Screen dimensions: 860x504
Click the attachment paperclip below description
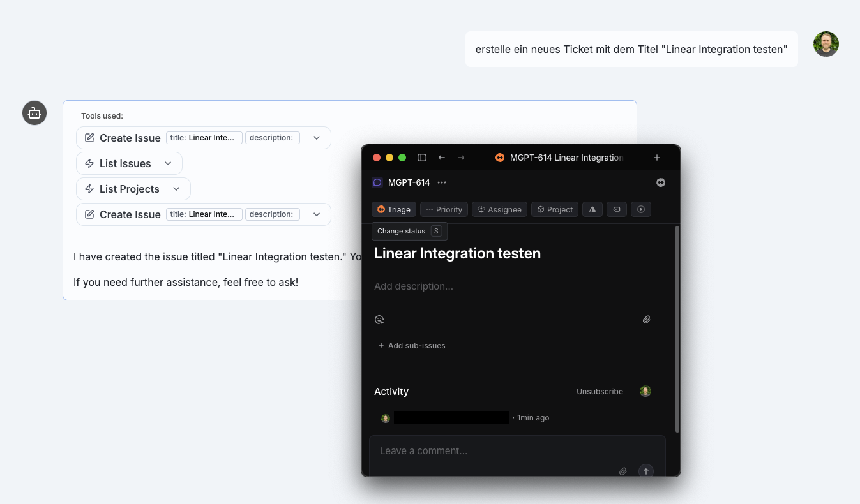[646, 320]
